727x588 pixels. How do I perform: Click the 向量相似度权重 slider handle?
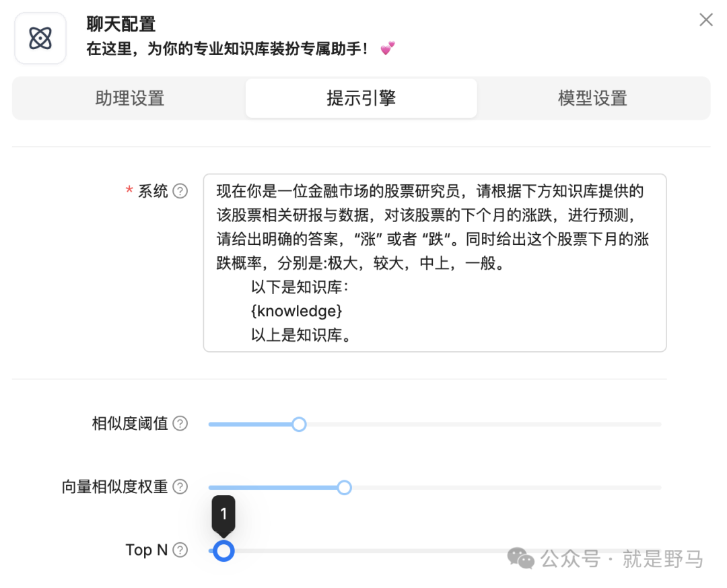[x=344, y=488]
